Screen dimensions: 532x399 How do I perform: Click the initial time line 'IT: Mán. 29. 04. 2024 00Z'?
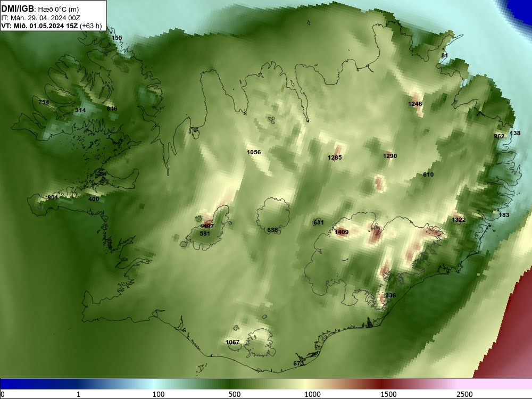[41, 18]
